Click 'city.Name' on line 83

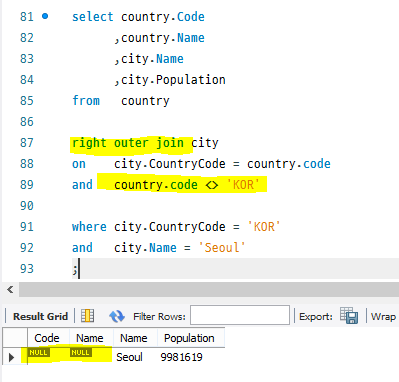tap(152, 59)
